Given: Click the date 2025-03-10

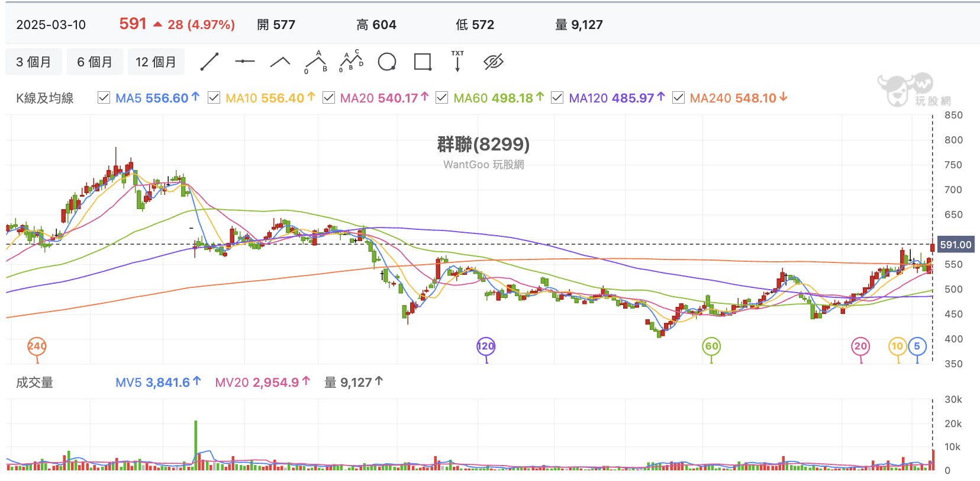Looking at the screenshot, I should 51,25.
